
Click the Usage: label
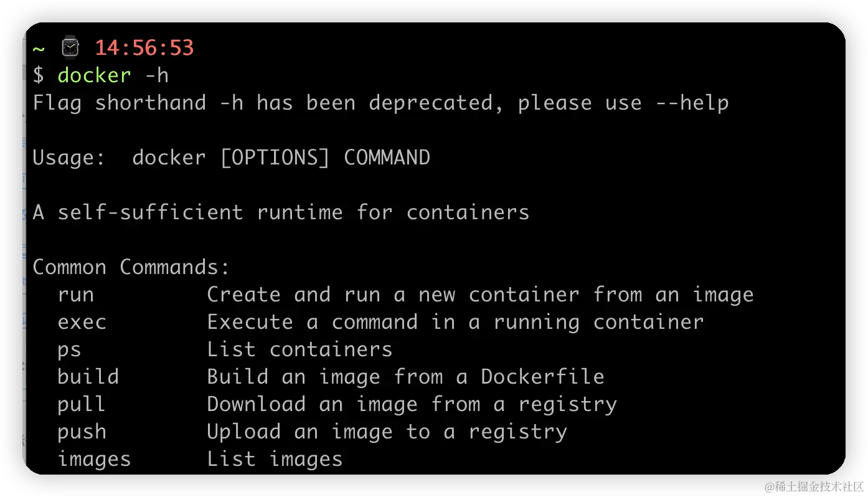69,158
